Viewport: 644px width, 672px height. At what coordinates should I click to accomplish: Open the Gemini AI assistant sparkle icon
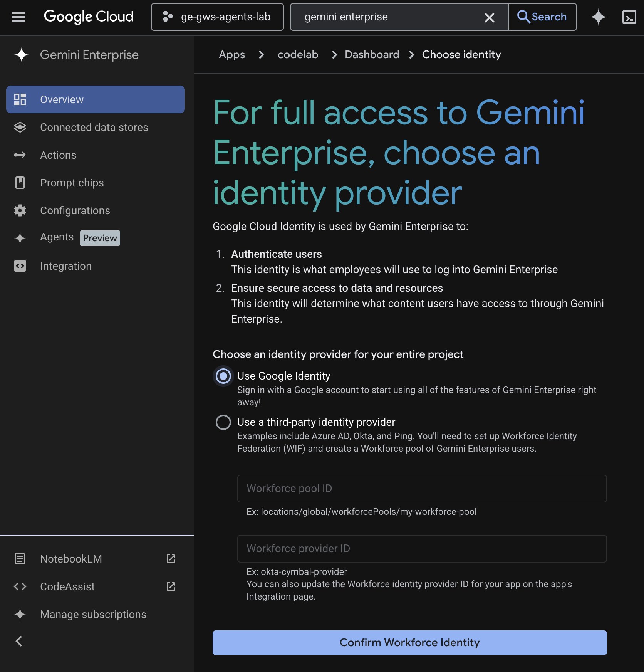[598, 17]
